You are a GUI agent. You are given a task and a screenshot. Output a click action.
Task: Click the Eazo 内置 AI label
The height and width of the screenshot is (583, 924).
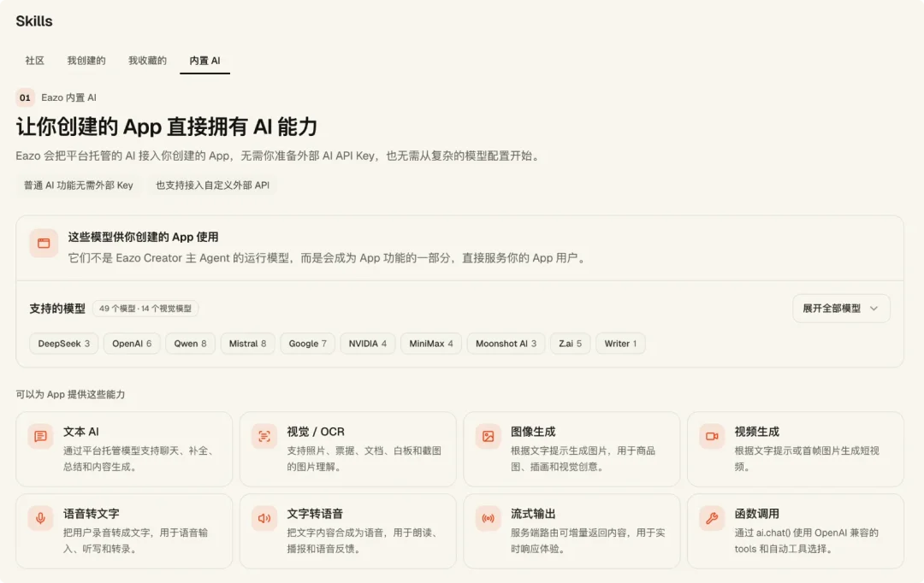(69, 97)
